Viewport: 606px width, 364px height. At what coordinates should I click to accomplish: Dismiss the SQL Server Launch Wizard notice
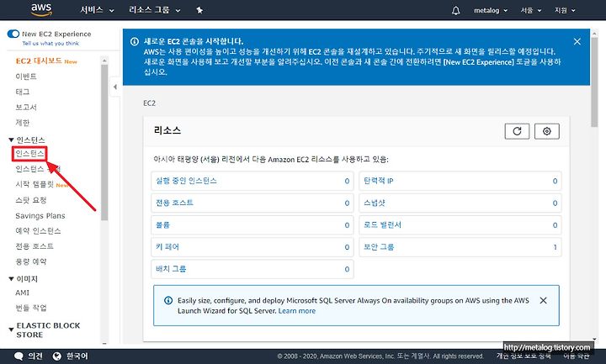point(543,300)
